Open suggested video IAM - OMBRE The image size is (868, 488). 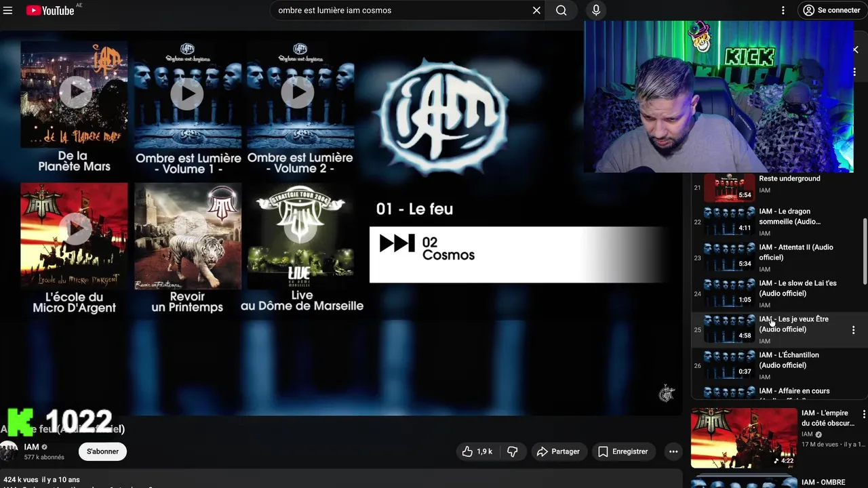point(778,482)
